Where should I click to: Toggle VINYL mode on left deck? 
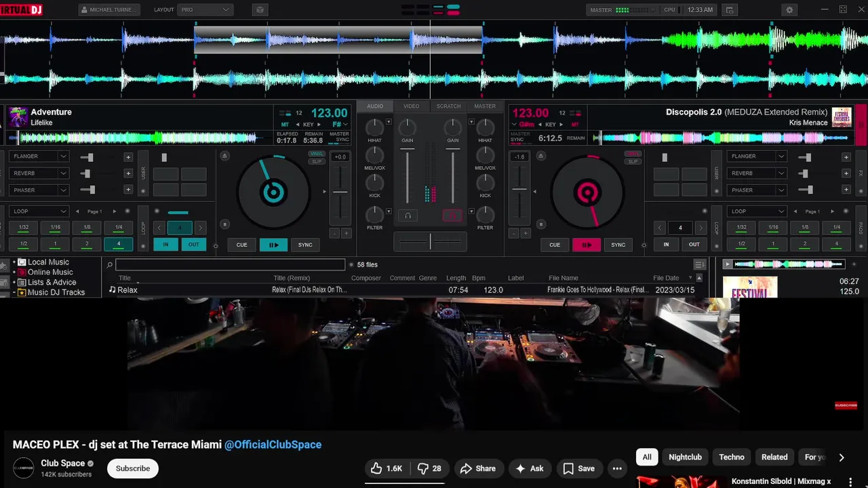(317, 154)
